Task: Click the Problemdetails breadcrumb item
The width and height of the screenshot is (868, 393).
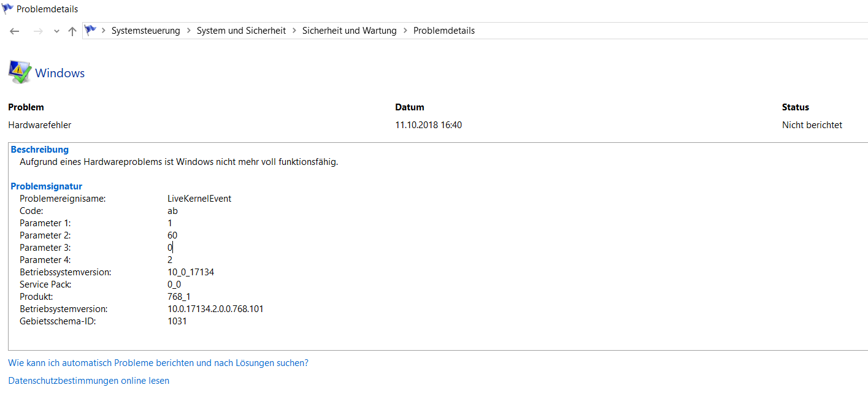Action: coord(444,31)
